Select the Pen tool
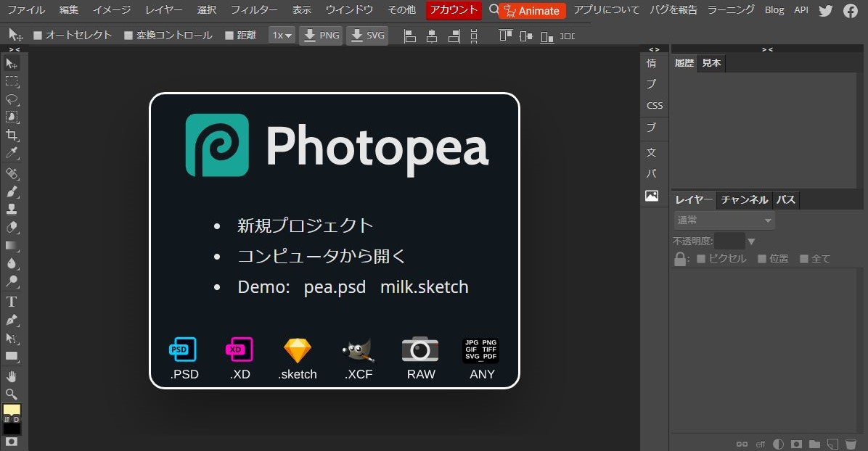868x451 pixels. 12,320
